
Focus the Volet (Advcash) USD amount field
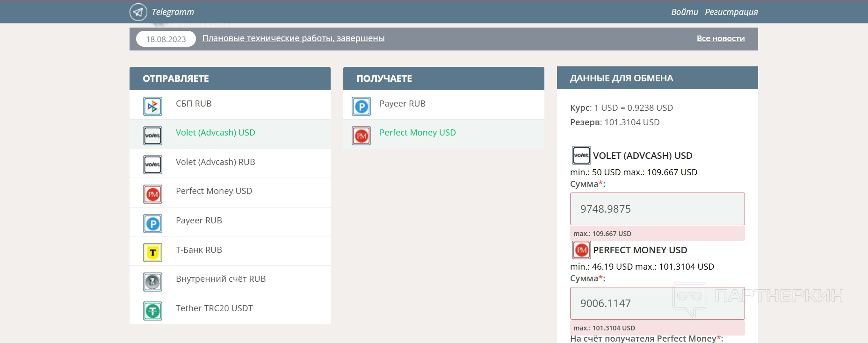[x=658, y=209]
